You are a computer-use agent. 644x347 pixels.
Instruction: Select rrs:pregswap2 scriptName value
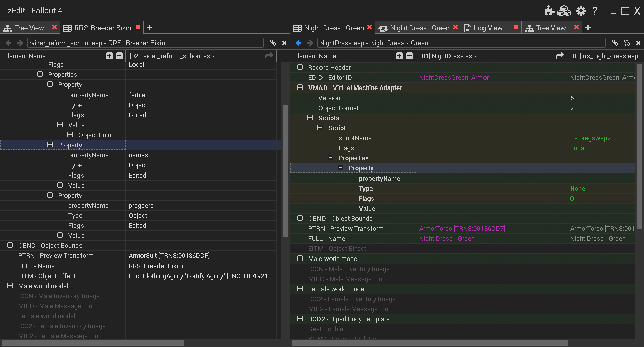[x=590, y=138]
